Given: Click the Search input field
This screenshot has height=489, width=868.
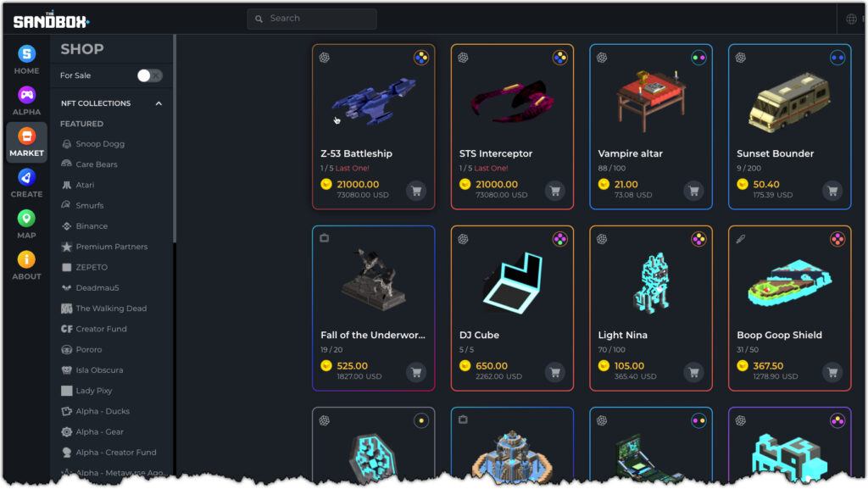Looking at the screenshot, I should pyautogui.click(x=312, y=19).
